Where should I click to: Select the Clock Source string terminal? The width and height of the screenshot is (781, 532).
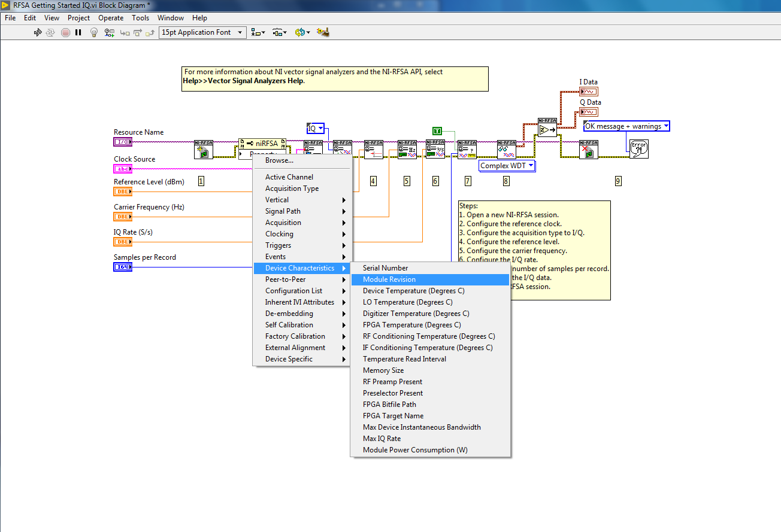point(123,169)
